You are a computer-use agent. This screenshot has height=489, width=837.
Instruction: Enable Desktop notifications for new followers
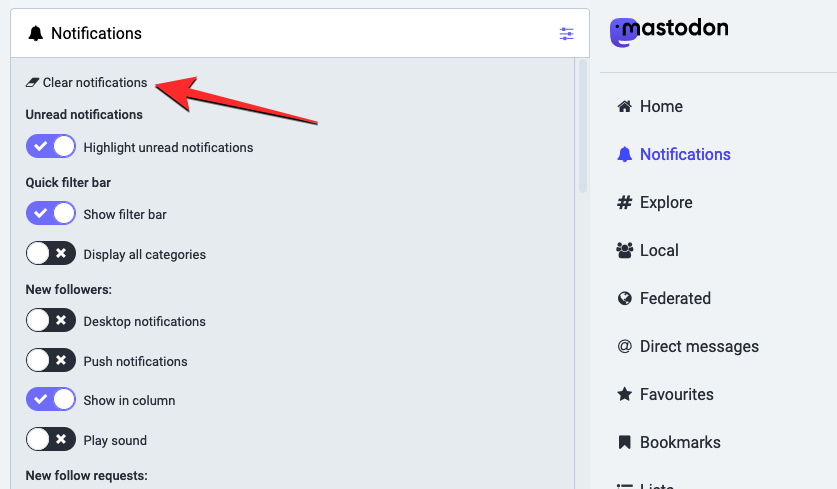[51, 320]
